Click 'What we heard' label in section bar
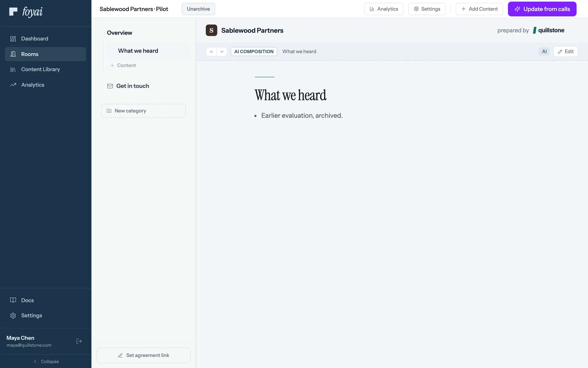The height and width of the screenshot is (368, 588). point(299,52)
